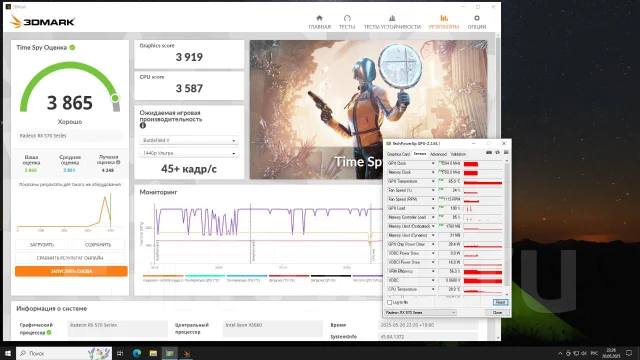Click the turquoise CPU temperature legend swatch
The width and height of the screenshot is (640, 360).
point(205,276)
